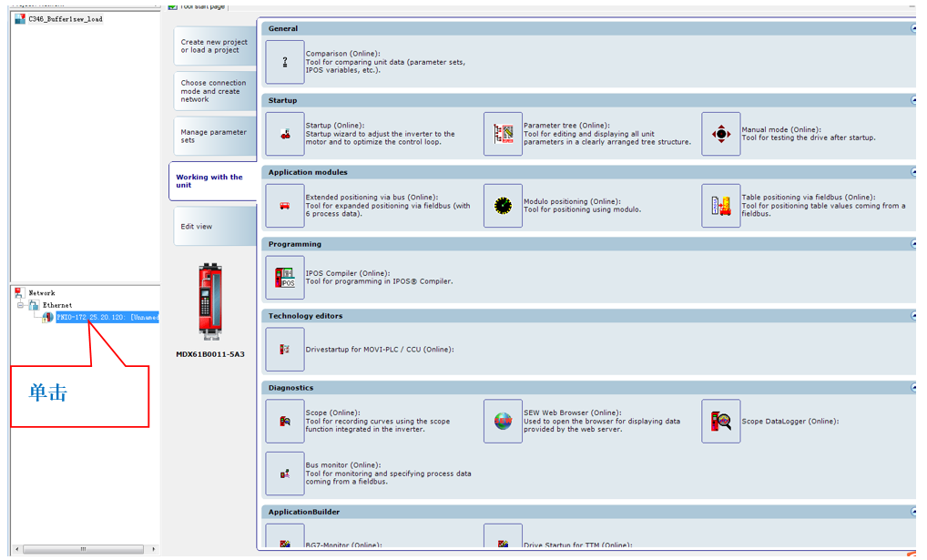Start Manual mode (Online) tool icon
927x560 pixels.
(x=720, y=134)
